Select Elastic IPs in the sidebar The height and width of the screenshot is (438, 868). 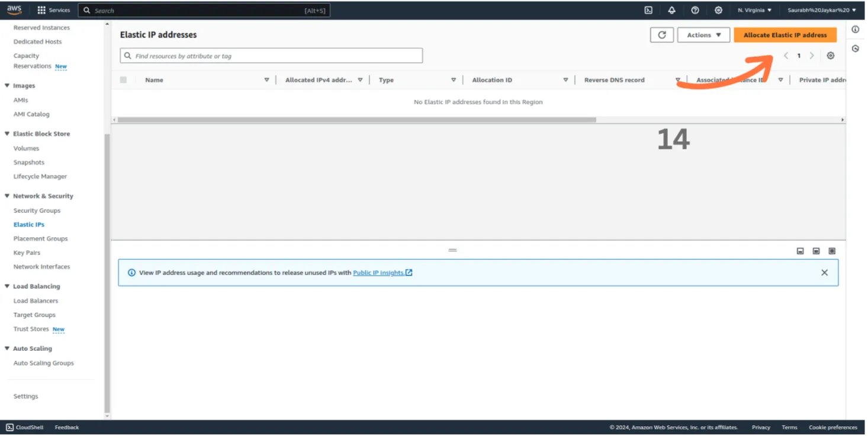point(29,225)
